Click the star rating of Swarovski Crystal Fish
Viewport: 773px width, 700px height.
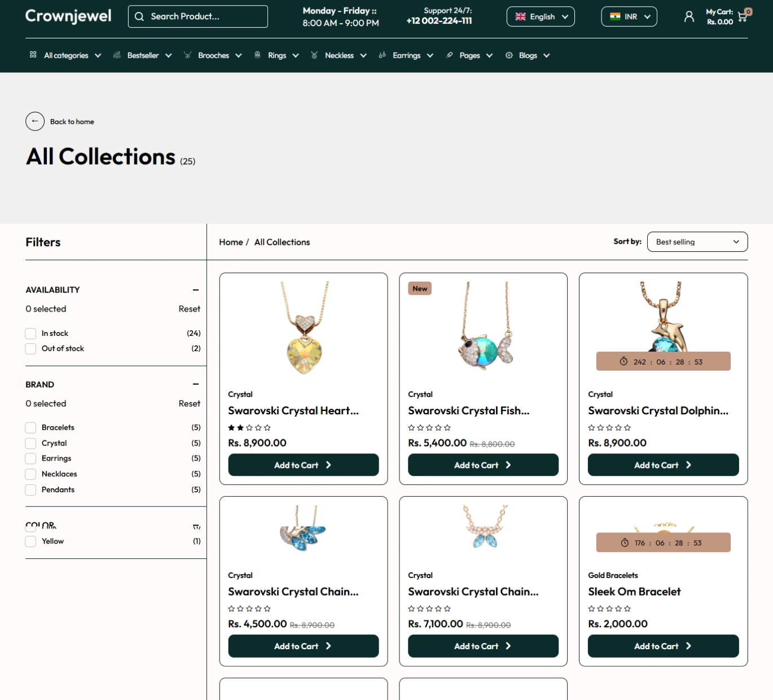429,428
